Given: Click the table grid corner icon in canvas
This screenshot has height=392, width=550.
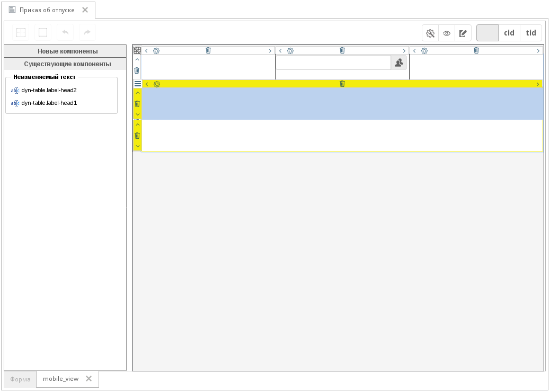Looking at the screenshot, I should (x=137, y=50).
